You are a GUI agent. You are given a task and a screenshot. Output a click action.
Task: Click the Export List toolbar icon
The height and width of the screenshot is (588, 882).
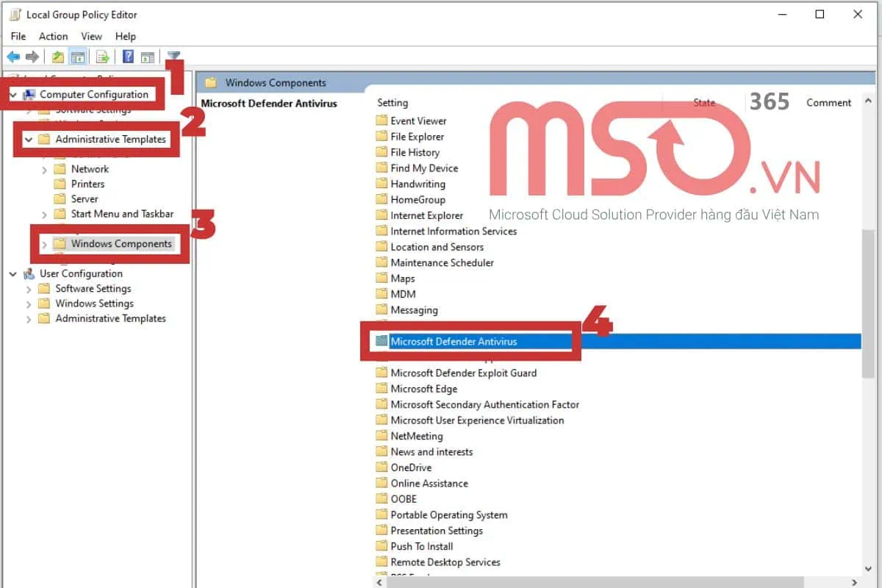[102, 57]
